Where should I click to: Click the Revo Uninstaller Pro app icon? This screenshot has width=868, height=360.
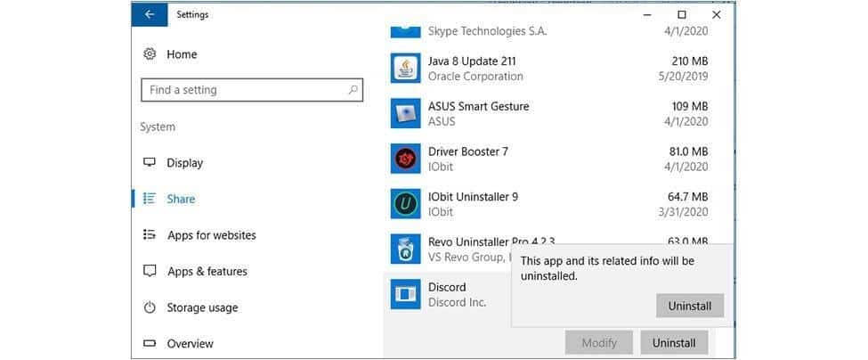(405, 249)
